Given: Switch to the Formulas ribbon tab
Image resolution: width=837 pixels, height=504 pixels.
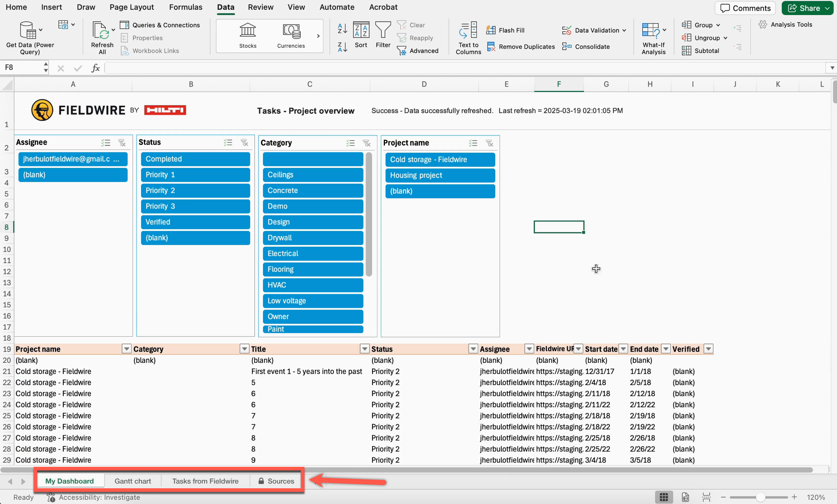Looking at the screenshot, I should [x=185, y=7].
